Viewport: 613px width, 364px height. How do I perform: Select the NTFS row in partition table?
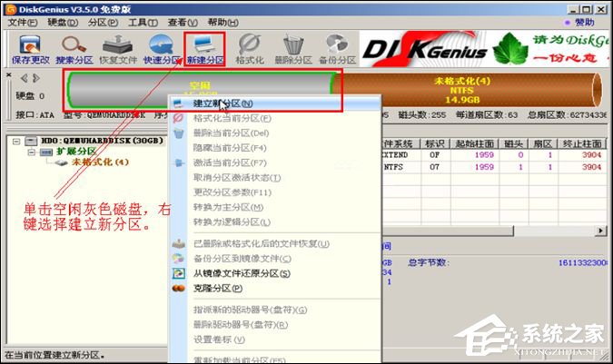[494, 167]
